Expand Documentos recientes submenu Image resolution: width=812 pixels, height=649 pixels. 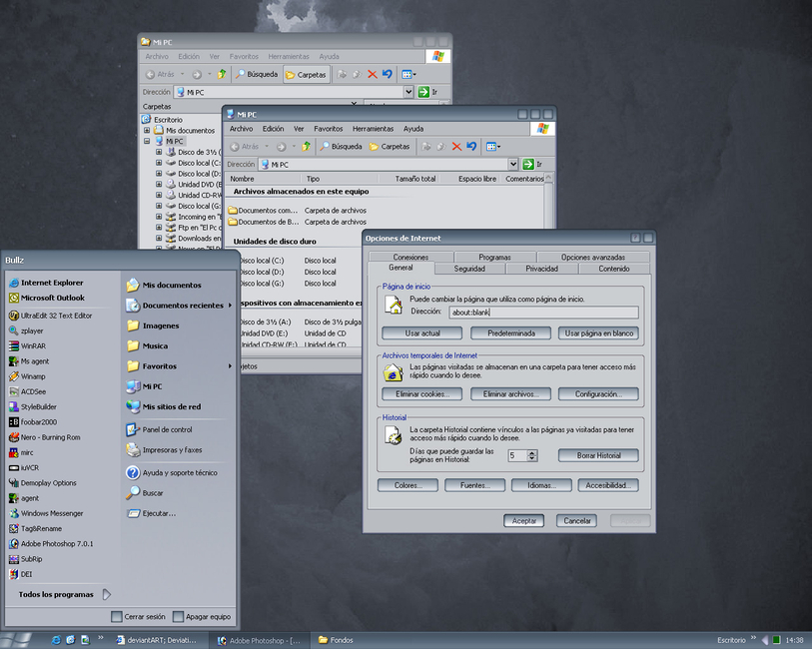[179, 306]
